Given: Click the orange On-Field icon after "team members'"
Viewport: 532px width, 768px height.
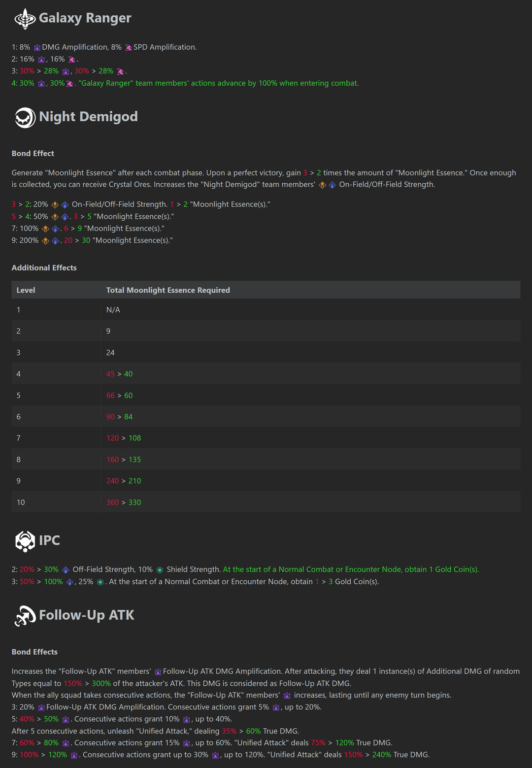Looking at the screenshot, I should [x=322, y=185].
